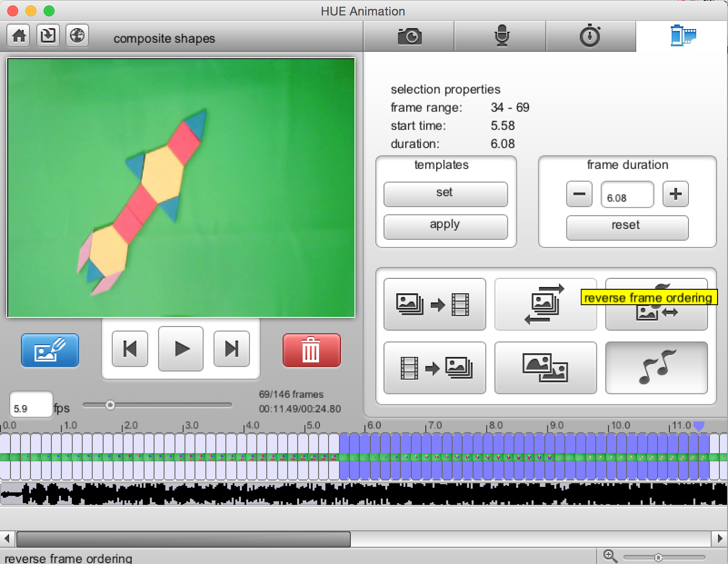Open the globe sharing icon
This screenshot has width=728, height=564.
(x=77, y=35)
